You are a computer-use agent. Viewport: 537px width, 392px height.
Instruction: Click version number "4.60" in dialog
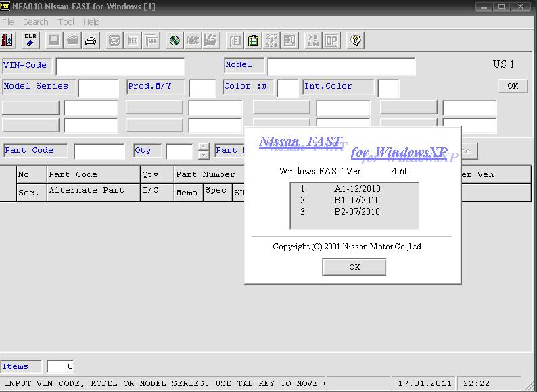400,171
